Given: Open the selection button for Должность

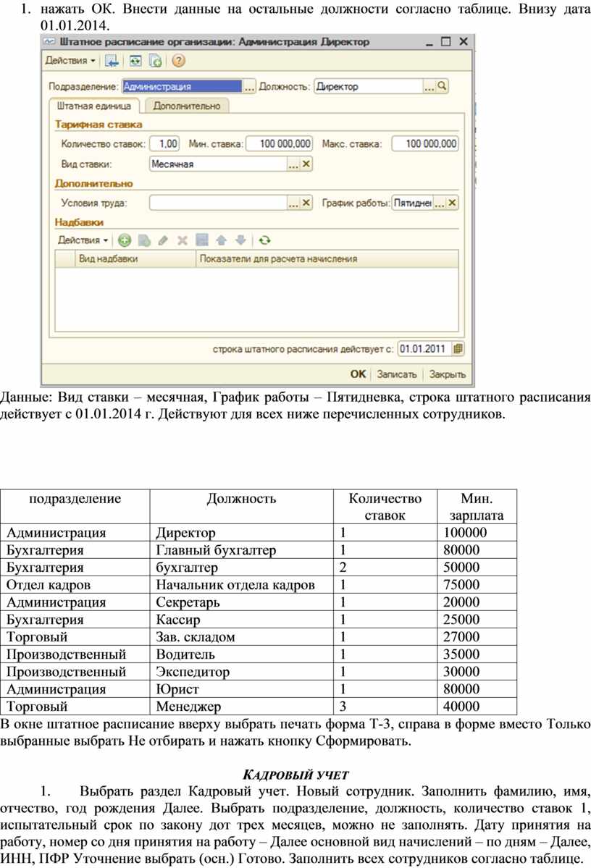Looking at the screenshot, I should pos(429,86).
